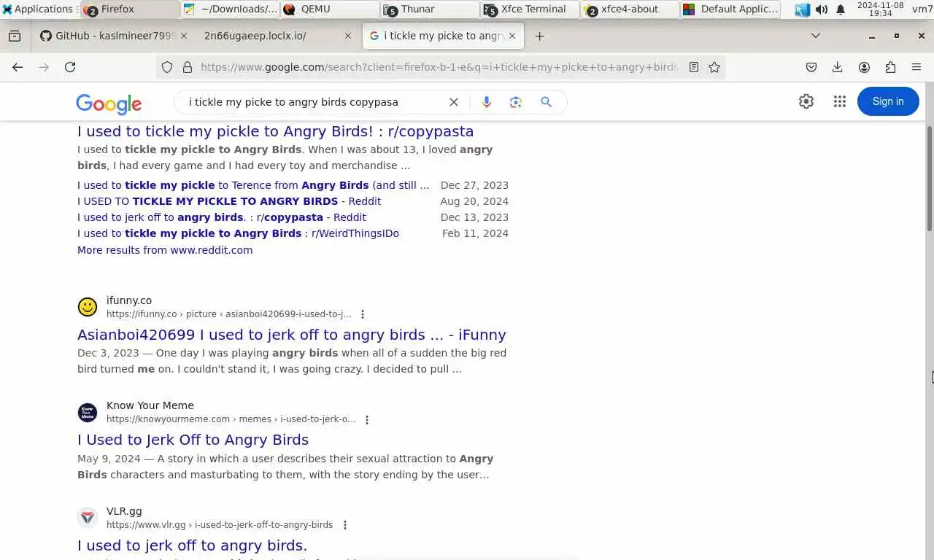Open Terence from Angry Birds sublink
This screenshot has height=560, width=934.
[253, 185]
